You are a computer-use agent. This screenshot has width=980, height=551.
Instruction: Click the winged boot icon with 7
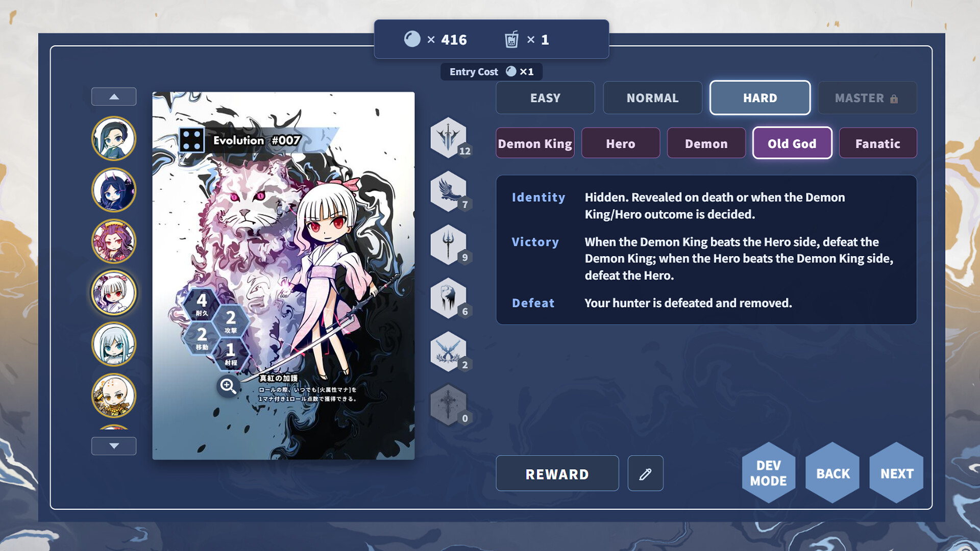click(448, 191)
